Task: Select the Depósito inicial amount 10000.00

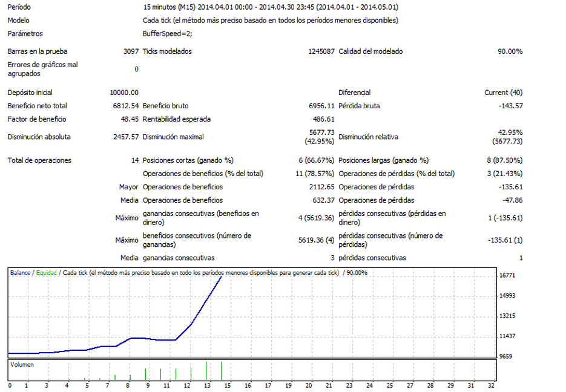Action: 124,93
